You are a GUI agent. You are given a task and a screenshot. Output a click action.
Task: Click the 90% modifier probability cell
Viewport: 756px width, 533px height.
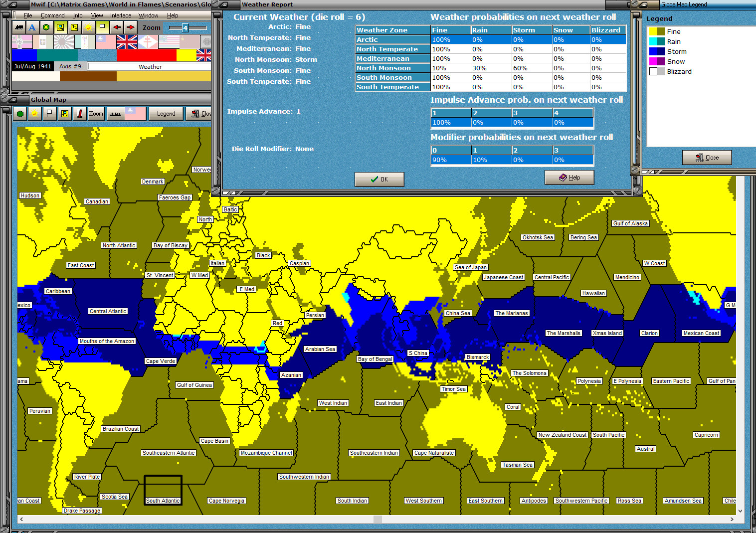pos(451,160)
